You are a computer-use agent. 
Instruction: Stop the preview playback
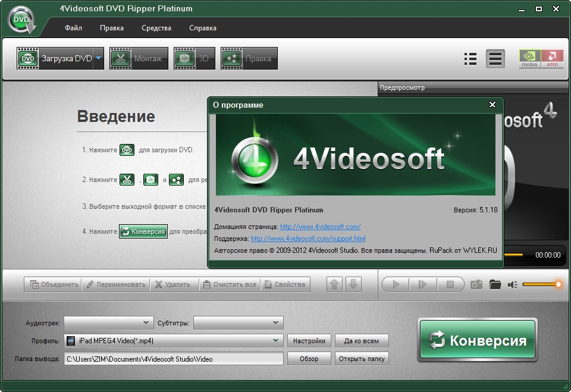click(x=450, y=284)
